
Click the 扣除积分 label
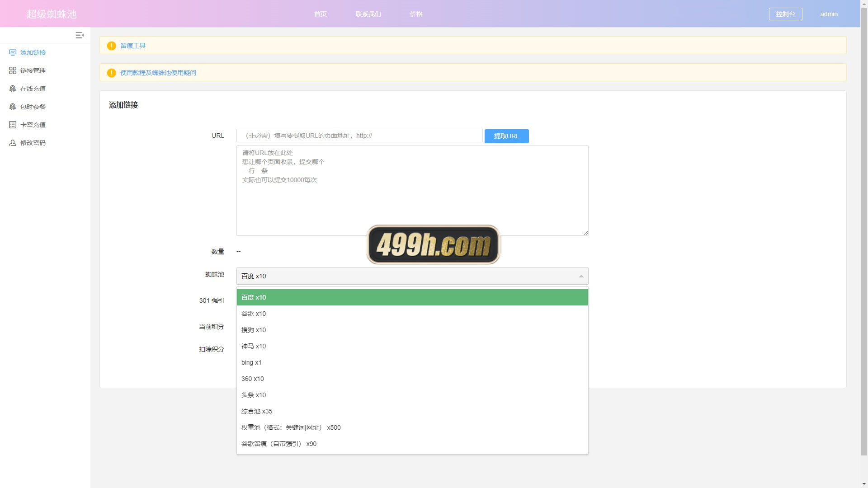[212, 349]
